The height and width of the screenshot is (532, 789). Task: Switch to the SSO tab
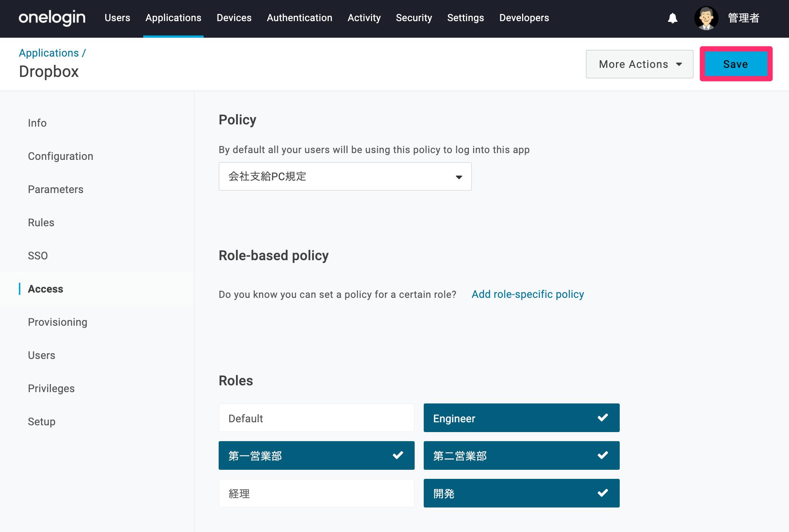38,256
